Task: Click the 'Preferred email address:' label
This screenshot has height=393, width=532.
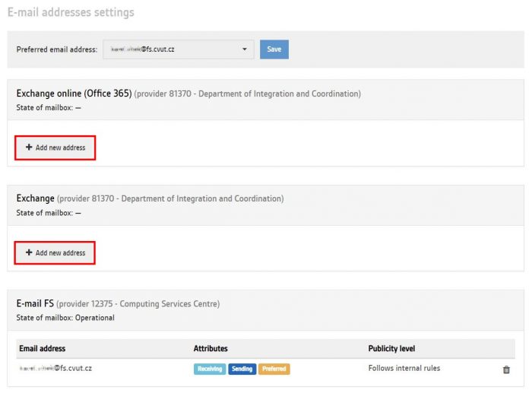Action: [x=57, y=49]
